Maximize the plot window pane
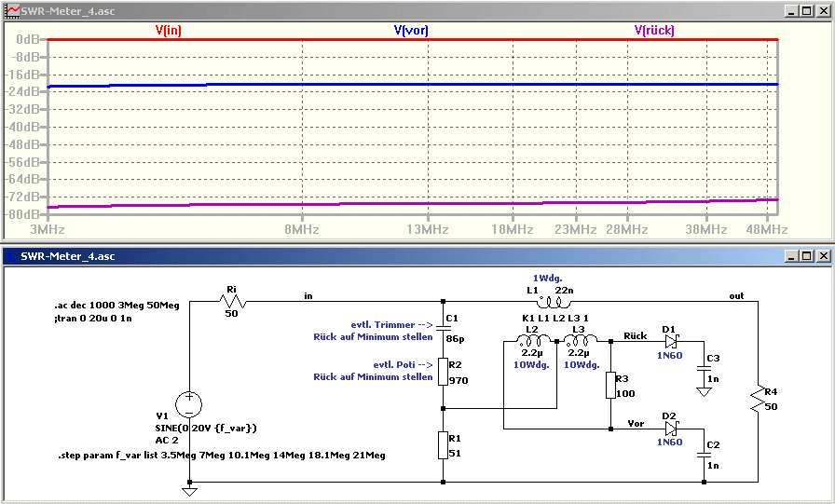This screenshot has width=835, height=504. pos(807,10)
